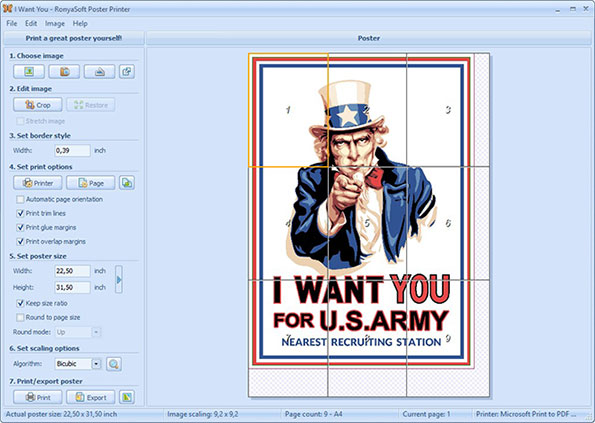
Task: Click the poster Width field 22,50
Action: pyautogui.click(x=72, y=270)
